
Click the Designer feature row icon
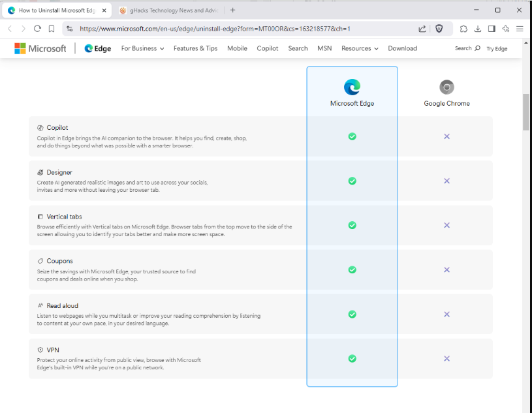[40, 172]
